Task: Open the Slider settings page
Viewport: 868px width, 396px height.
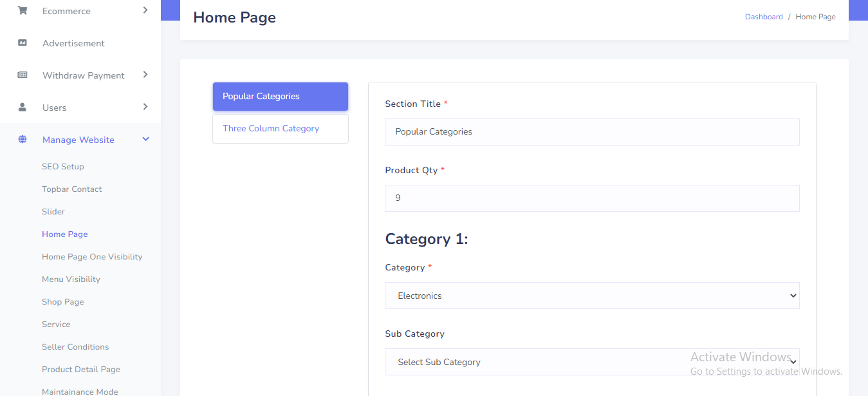Action: coord(53,212)
